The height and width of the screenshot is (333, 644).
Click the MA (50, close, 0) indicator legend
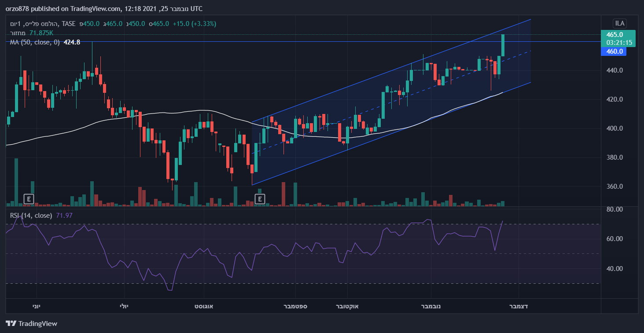(x=35, y=42)
